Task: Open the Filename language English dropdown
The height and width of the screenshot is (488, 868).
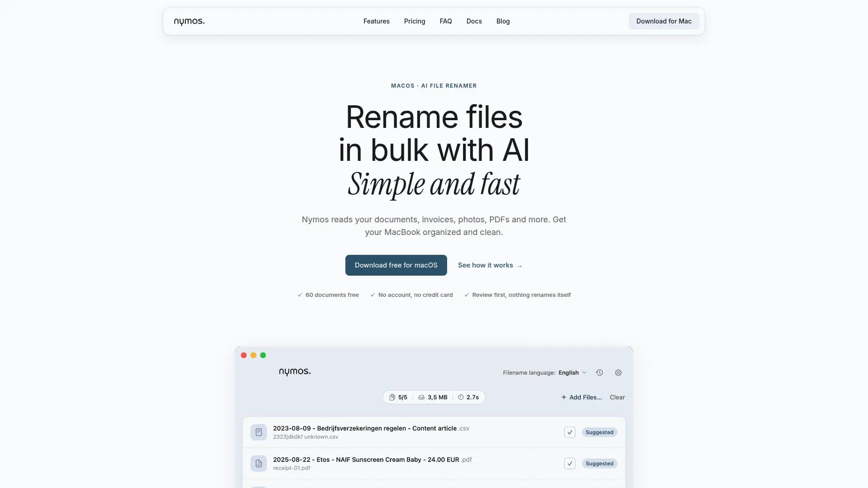Action: coord(572,373)
